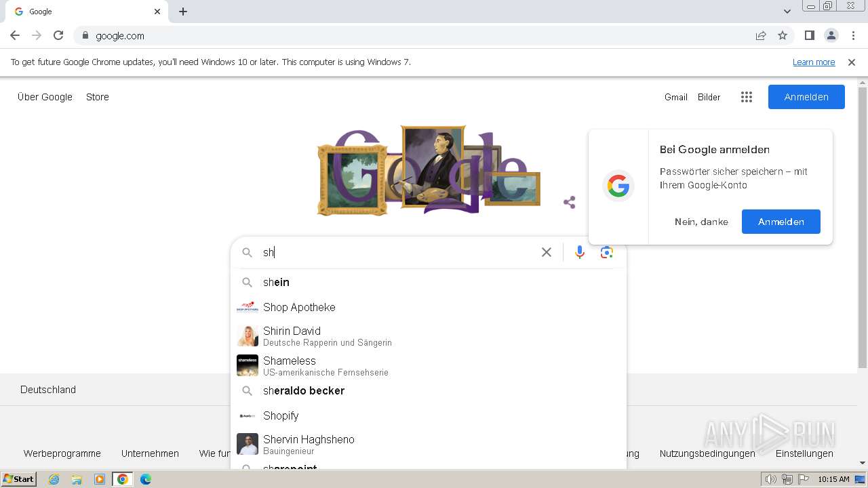
Task: Select the Shopify suggestion
Action: coord(429,415)
